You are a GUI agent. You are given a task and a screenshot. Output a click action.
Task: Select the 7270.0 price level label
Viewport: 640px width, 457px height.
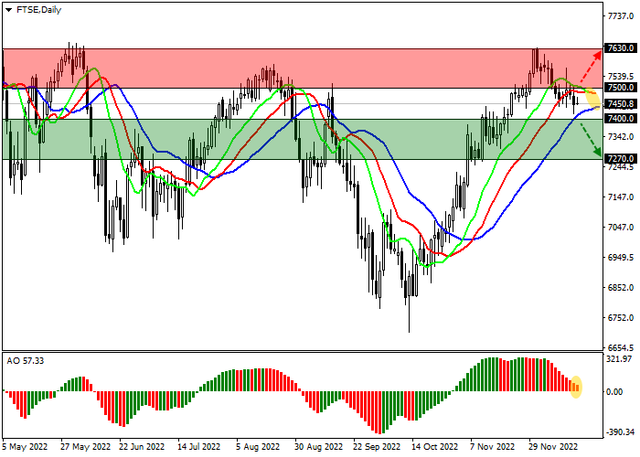tap(620, 158)
